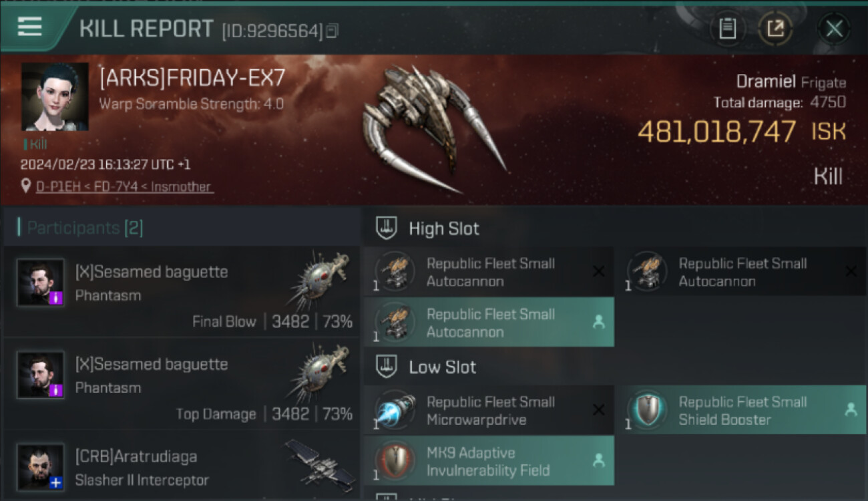This screenshot has width=868, height=501.
Task: Toggle the Republic Fleet Small Shield Booster
Action: (x=741, y=410)
